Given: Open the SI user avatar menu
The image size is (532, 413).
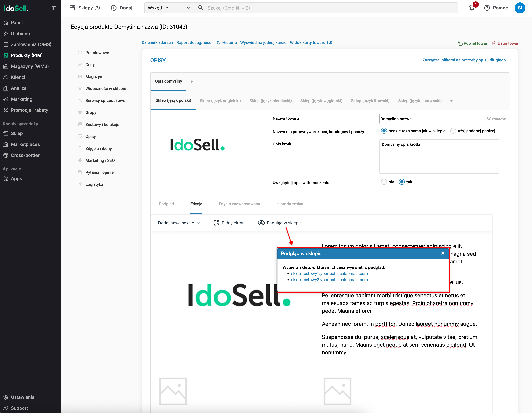Looking at the screenshot, I should [520, 8].
